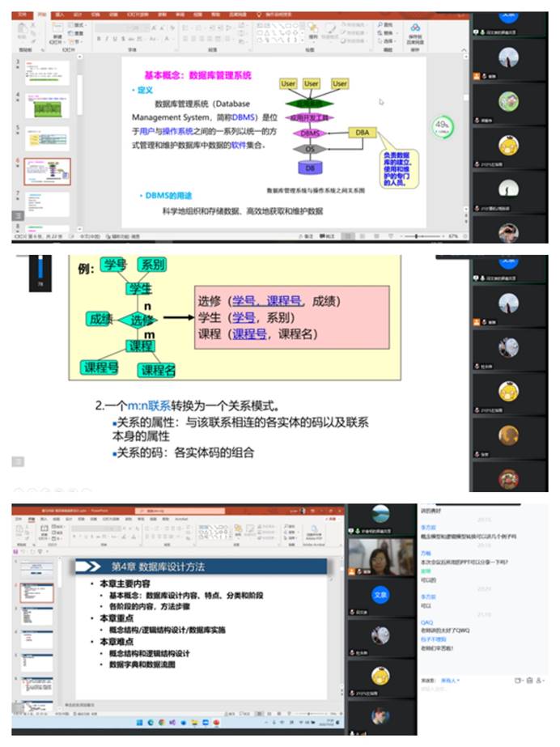Click the yellow DBA box on the slide
560x747 pixels.
[362, 131]
